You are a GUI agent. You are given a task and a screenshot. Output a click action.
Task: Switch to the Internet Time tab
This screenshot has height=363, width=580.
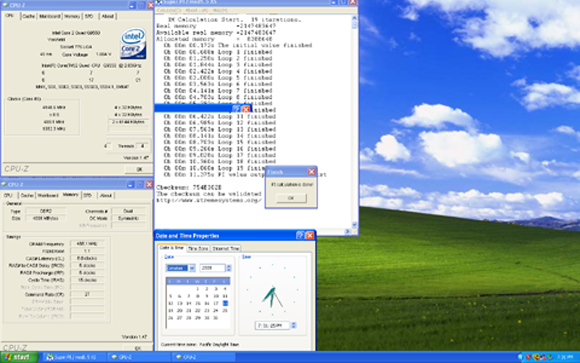[x=226, y=249]
